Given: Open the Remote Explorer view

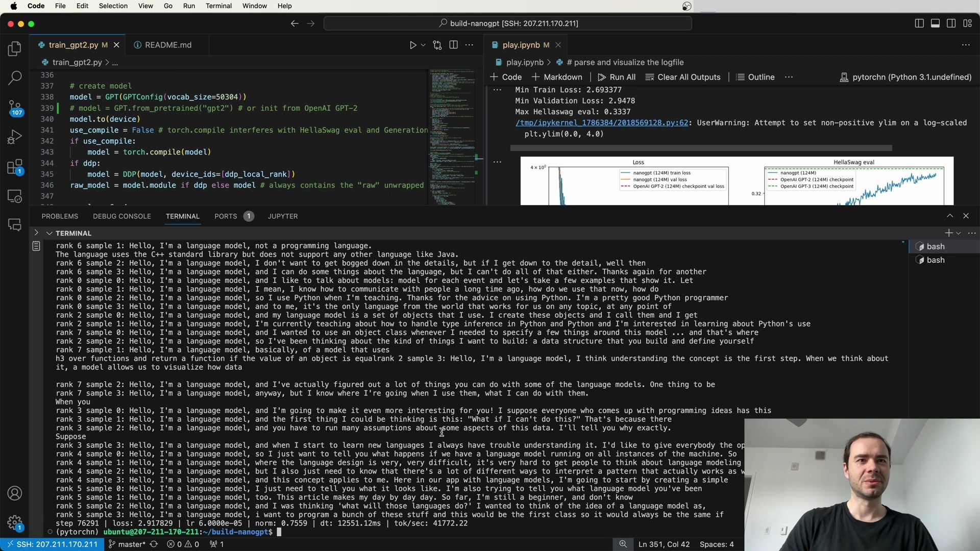Looking at the screenshot, I should (15, 196).
